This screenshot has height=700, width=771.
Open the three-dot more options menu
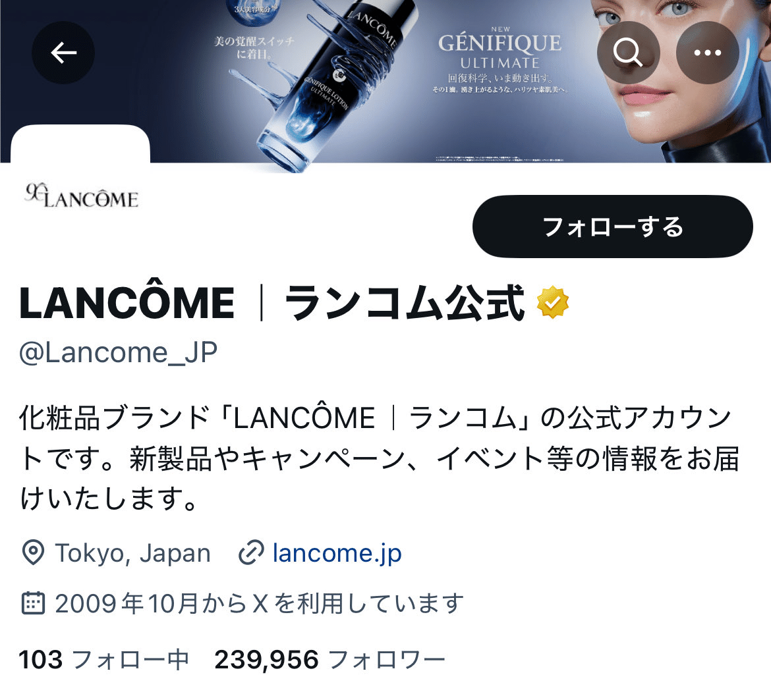(x=708, y=53)
